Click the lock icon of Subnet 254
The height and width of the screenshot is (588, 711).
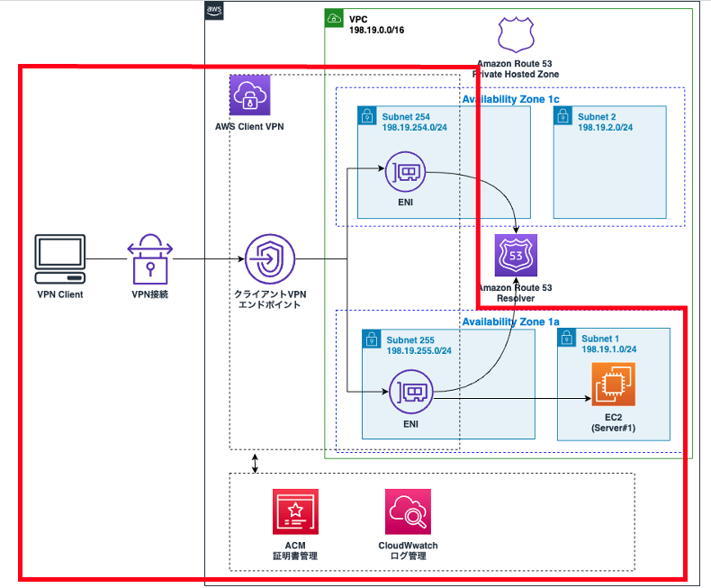367,115
